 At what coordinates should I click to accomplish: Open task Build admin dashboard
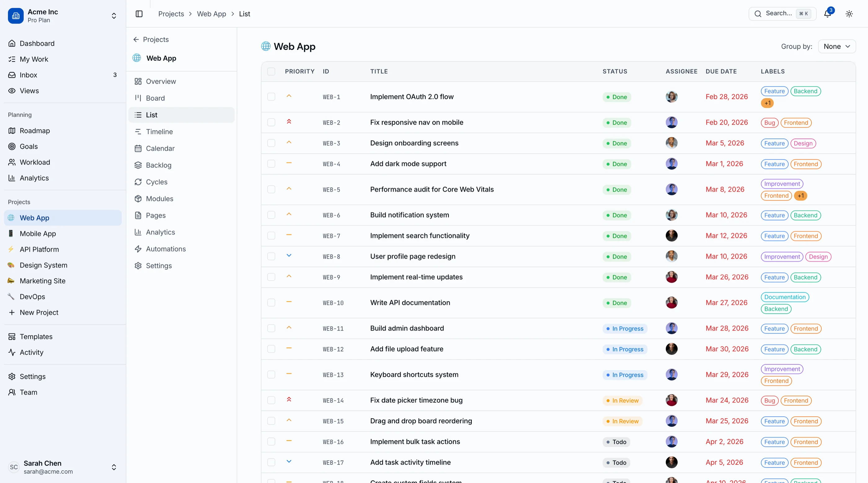[407, 328]
